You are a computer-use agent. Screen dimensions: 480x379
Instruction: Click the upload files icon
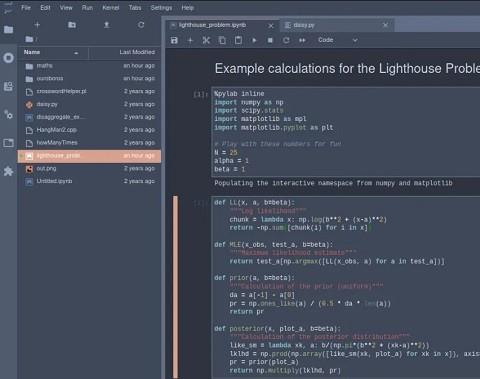pos(106,25)
